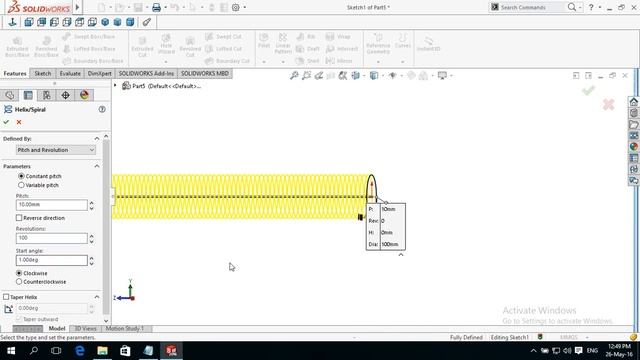Click Zoom to Fit magnifier icon
Viewport: 640px width, 360px height.
[294, 76]
